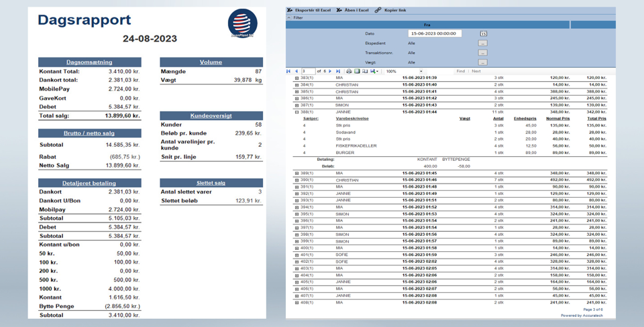Click Åben i Excel button
Viewport: 644px width, 327px height.
coord(353,10)
